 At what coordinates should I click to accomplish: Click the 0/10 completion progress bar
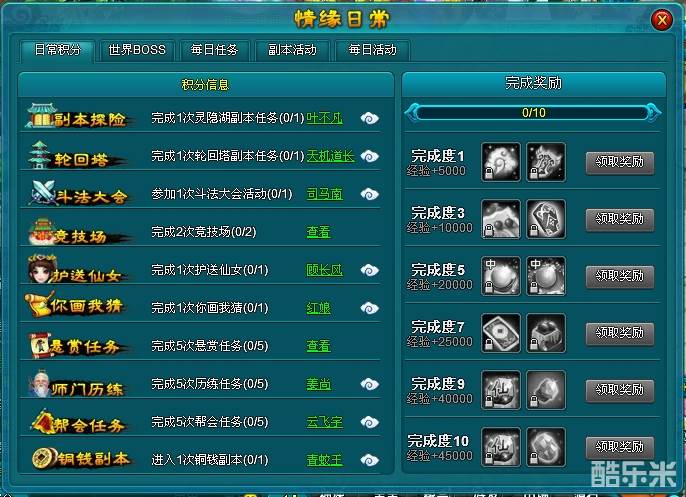(x=533, y=113)
